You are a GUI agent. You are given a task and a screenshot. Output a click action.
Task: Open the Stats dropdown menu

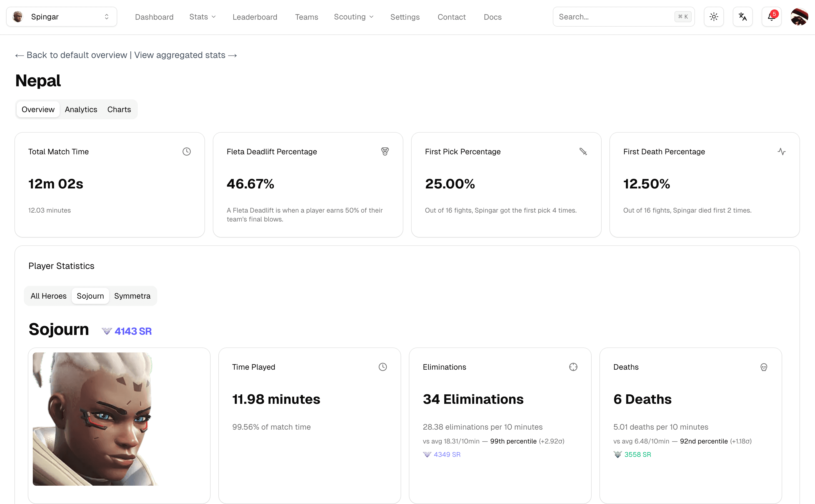pyautogui.click(x=202, y=17)
